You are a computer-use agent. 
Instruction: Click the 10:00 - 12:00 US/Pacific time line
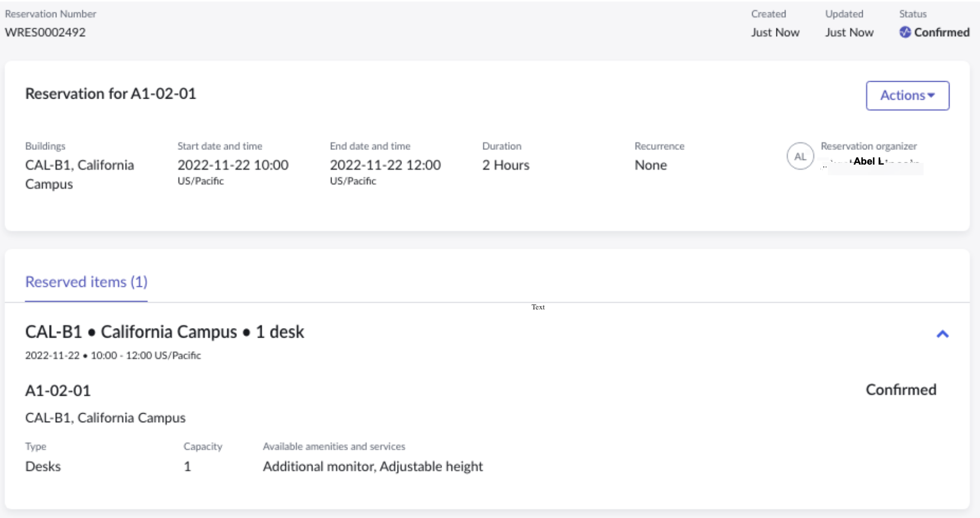(113, 356)
